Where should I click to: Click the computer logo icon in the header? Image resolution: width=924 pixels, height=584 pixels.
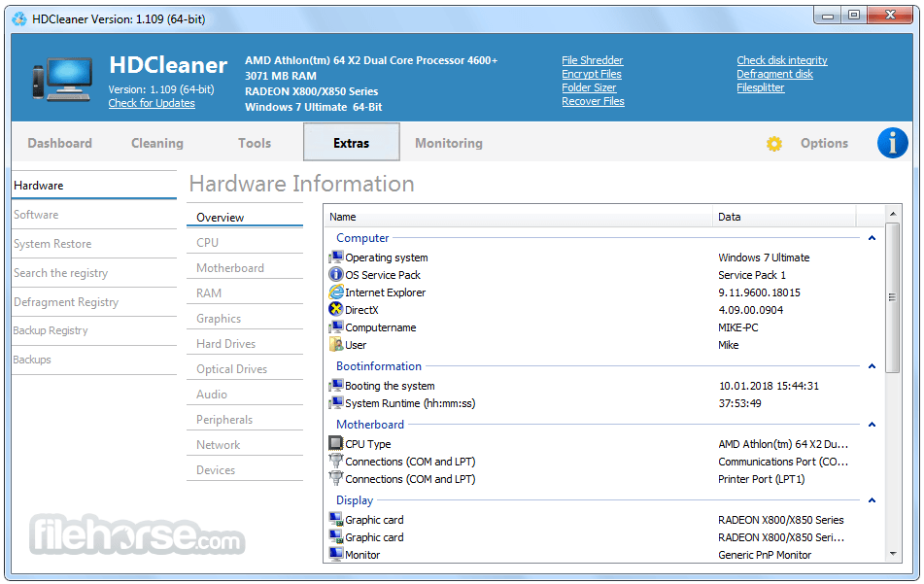(x=62, y=80)
